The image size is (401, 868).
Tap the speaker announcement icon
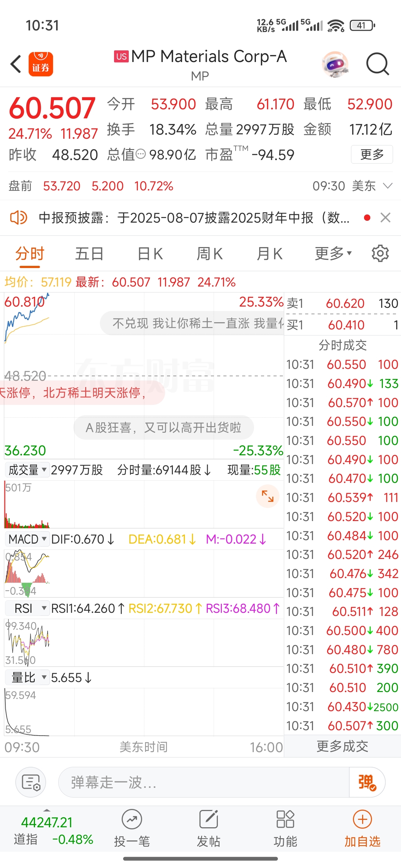(x=18, y=218)
